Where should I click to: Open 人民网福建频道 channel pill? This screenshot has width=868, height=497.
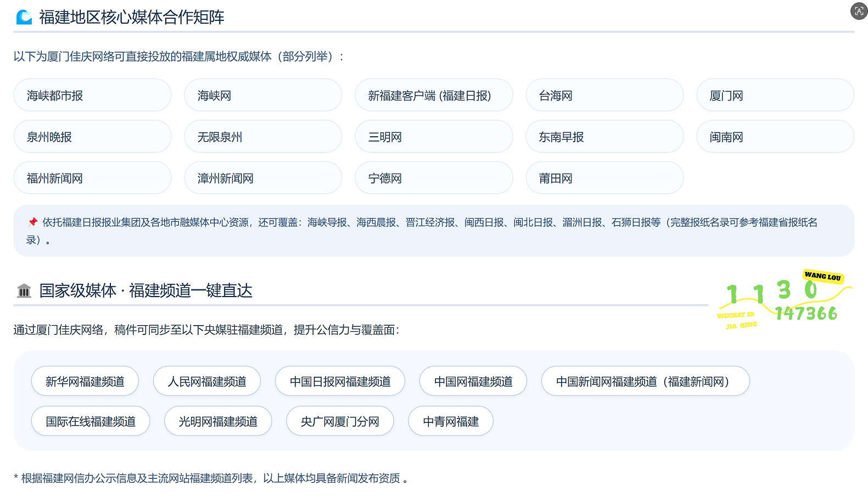click(x=207, y=381)
